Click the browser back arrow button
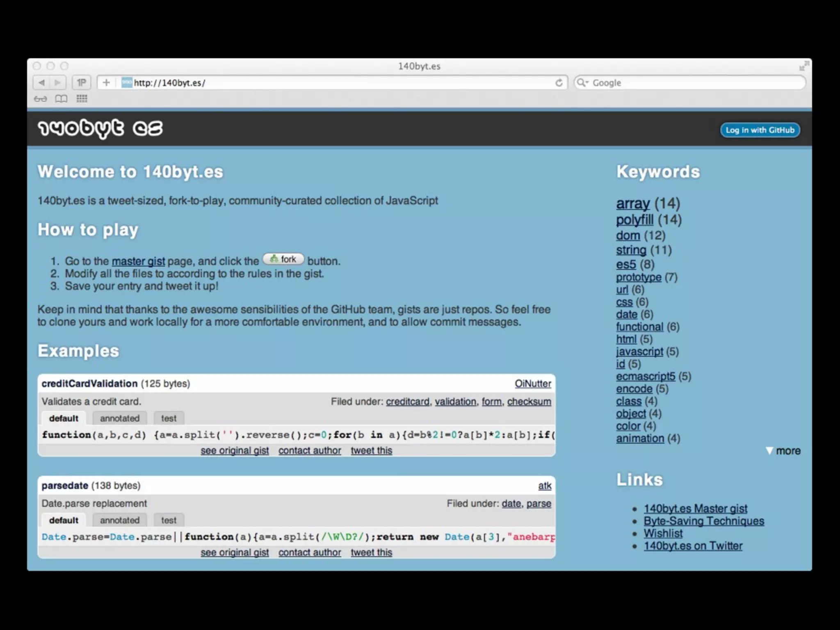The width and height of the screenshot is (840, 630). [41, 83]
